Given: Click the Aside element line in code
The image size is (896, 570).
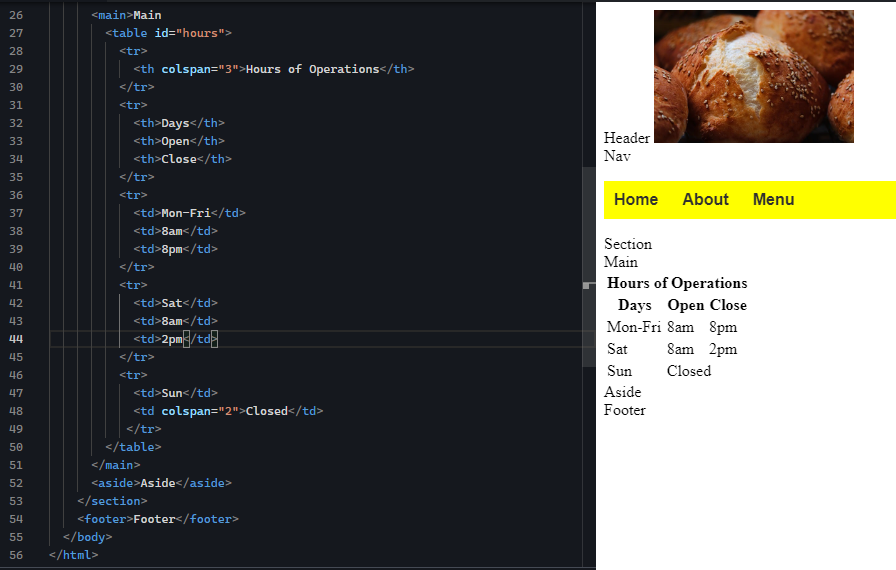Looking at the screenshot, I should coord(161,483).
